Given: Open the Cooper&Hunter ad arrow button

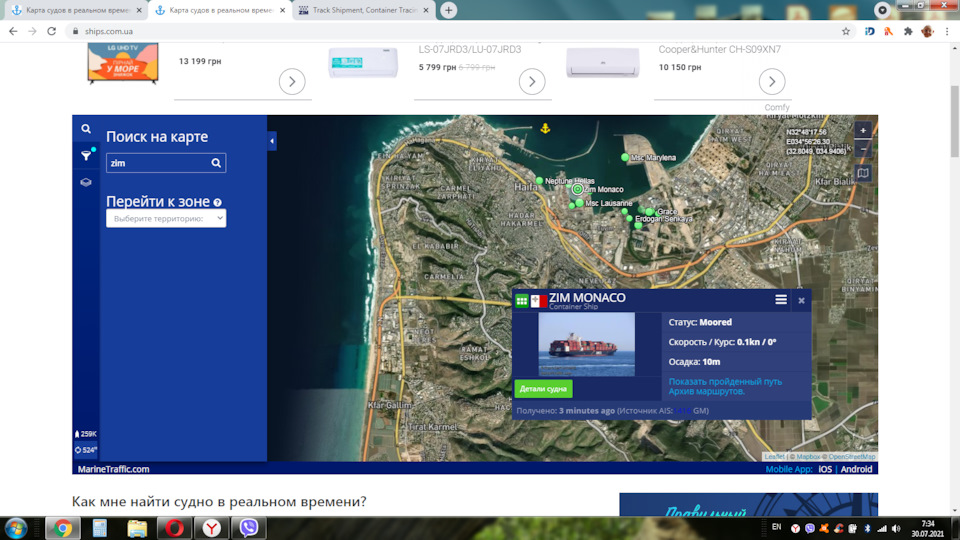Looking at the screenshot, I should point(772,81).
